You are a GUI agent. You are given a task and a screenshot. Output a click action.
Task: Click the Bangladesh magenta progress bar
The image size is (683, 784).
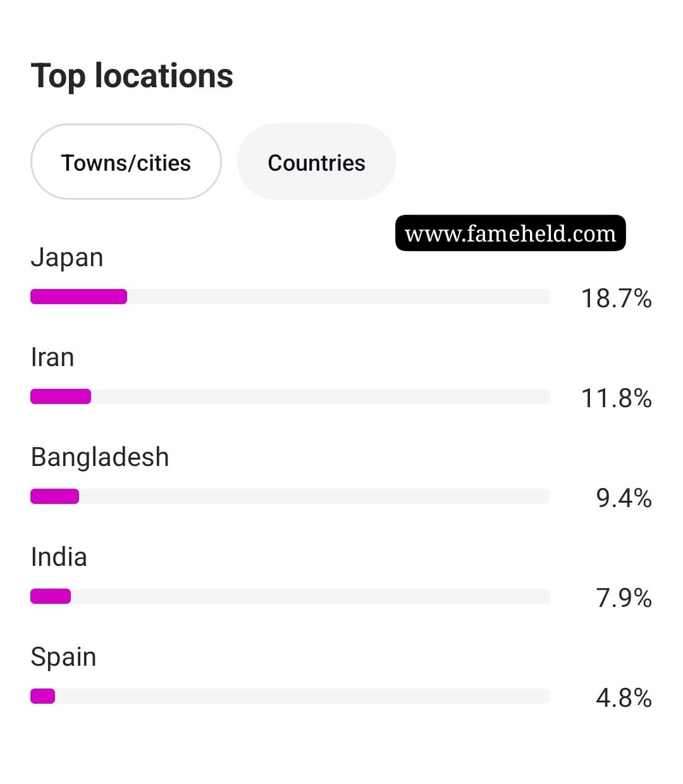54,496
